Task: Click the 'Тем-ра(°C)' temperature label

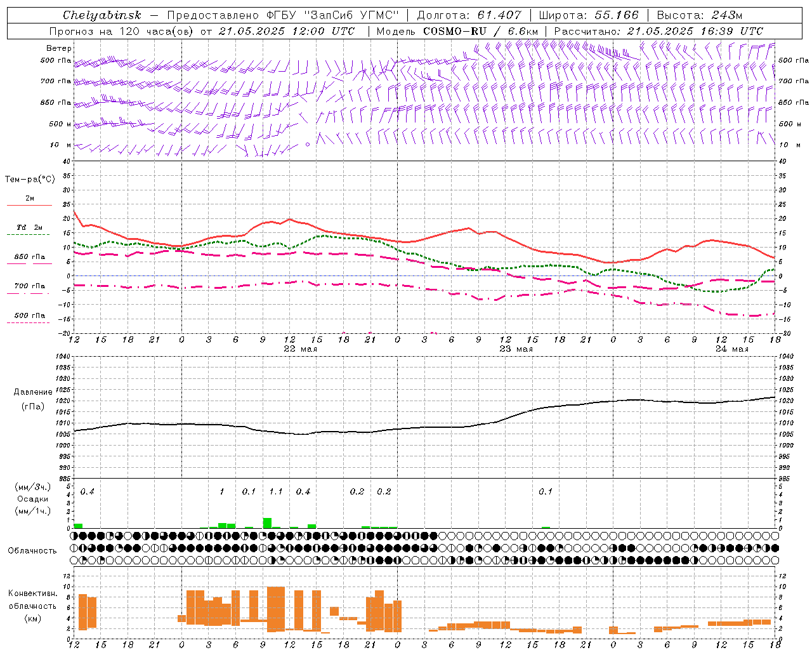Action: click(x=30, y=180)
